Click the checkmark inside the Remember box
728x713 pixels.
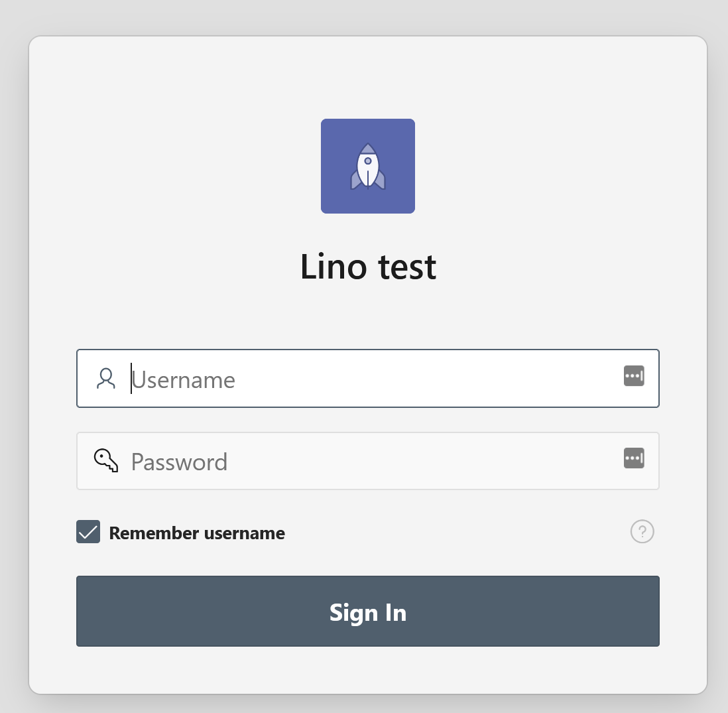(88, 532)
